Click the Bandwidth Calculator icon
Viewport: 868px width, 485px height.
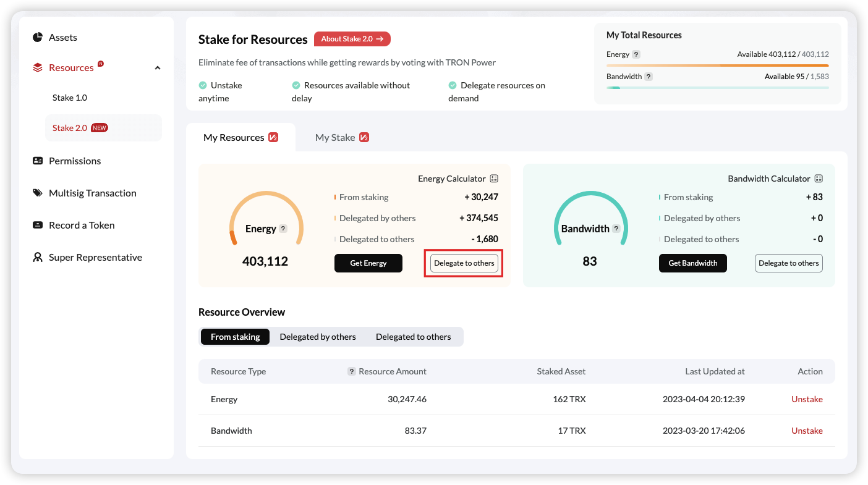point(819,179)
